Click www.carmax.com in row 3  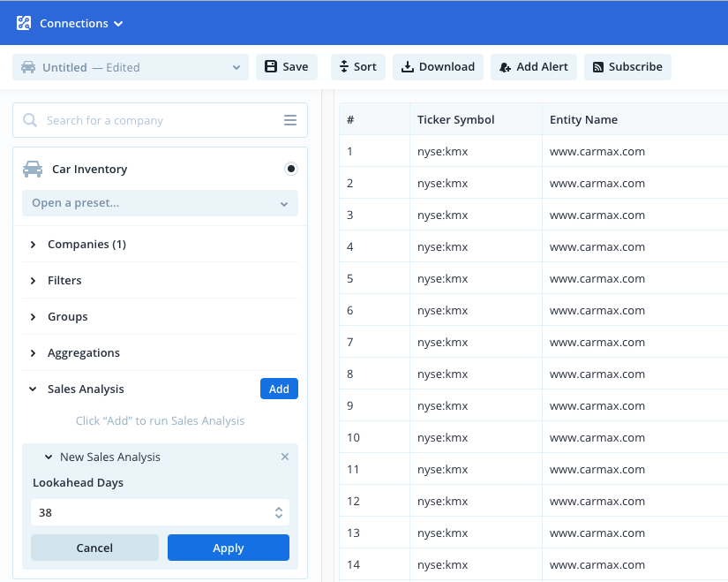click(x=597, y=215)
